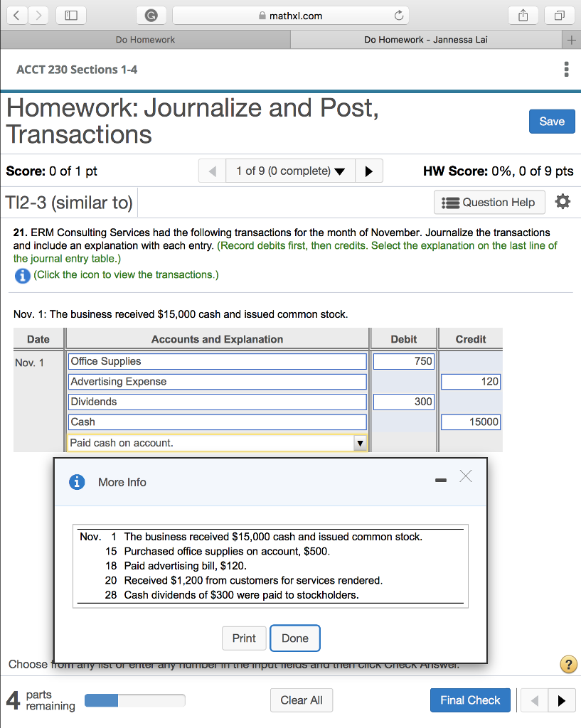
Task: Clear All answer entries
Action: [302, 700]
